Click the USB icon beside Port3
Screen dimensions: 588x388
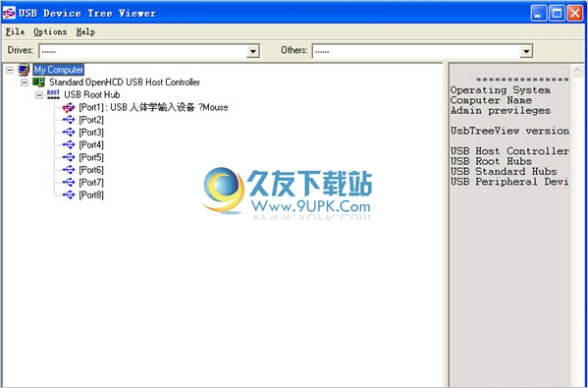69,132
